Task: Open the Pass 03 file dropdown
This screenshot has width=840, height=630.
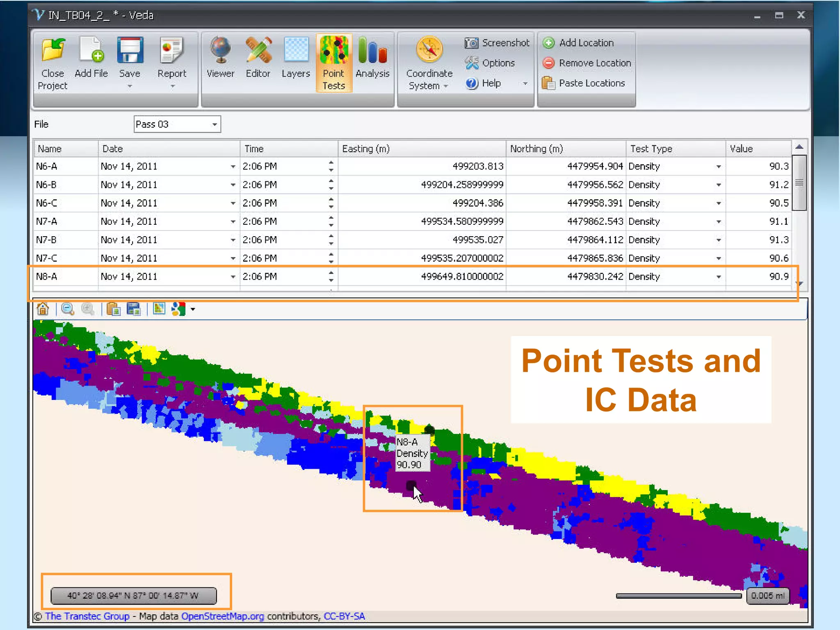Action: (x=215, y=124)
